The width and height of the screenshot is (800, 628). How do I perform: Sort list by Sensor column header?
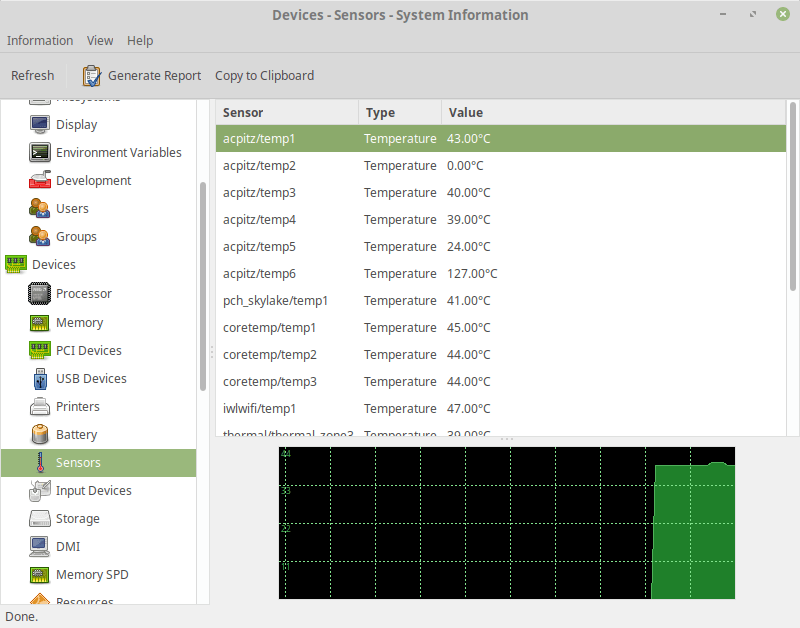point(287,112)
